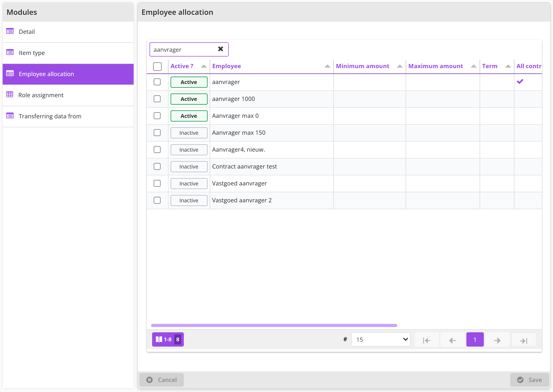Select Employee allocation module
Viewport: 553px width, 392px height.
pos(68,74)
